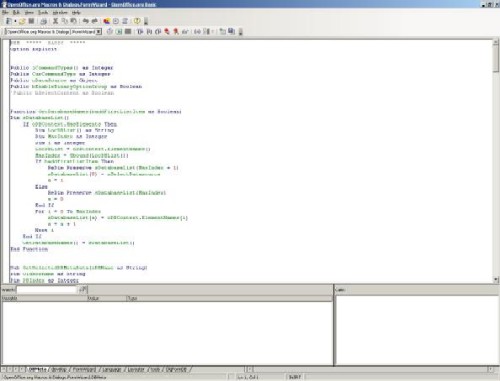
Task: Click the Step Out debug icon
Action: [158, 32]
